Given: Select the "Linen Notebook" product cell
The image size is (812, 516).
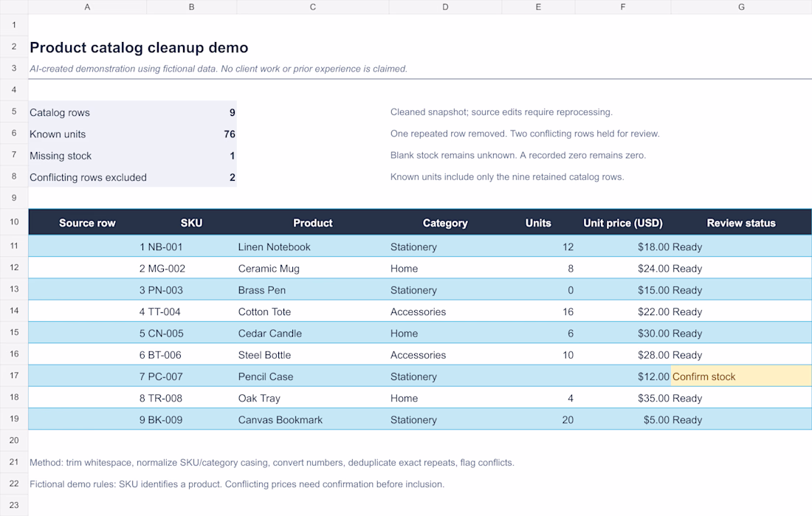Looking at the screenshot, I should [313, 247].
